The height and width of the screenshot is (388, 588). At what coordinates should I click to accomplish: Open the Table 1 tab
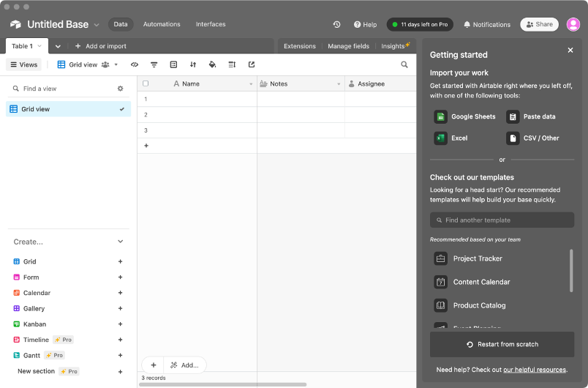(x=22, y=46)
